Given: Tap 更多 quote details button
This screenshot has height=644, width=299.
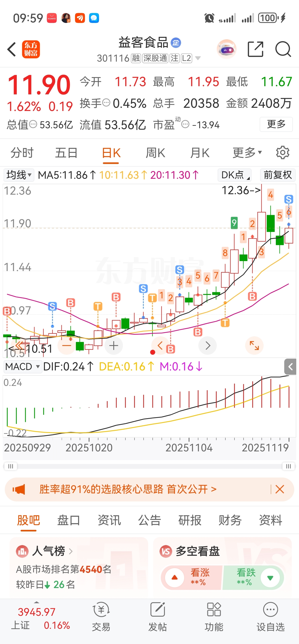Looking at the screenshot, I should click(x=276, y=124).
